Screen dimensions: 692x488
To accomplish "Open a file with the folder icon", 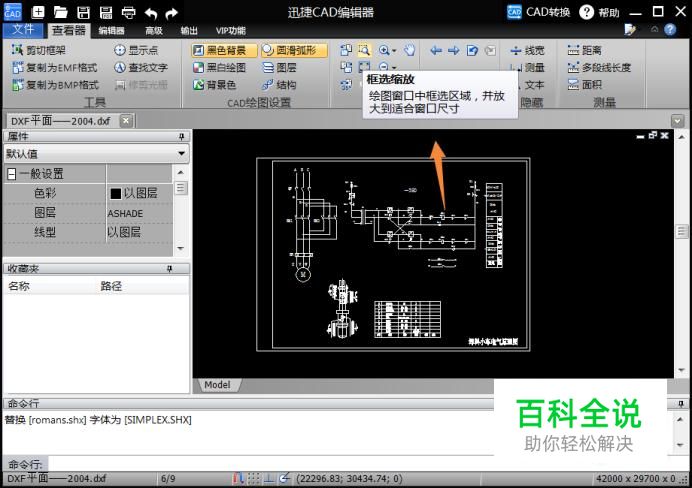I will tap(60, 12).
